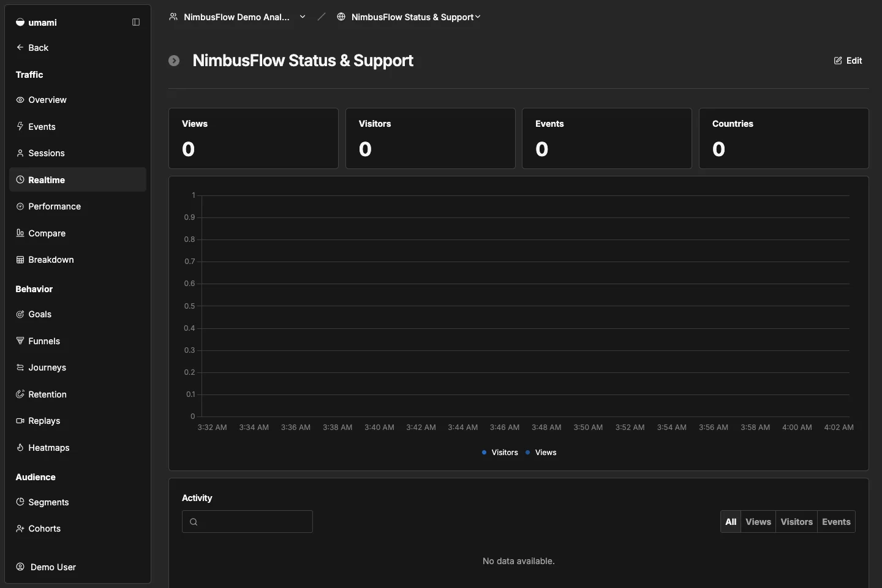The height and width of the screenshot is (588, 882).
Task: Click the Heatmaps flame icon
Action: tap(20, 447)
